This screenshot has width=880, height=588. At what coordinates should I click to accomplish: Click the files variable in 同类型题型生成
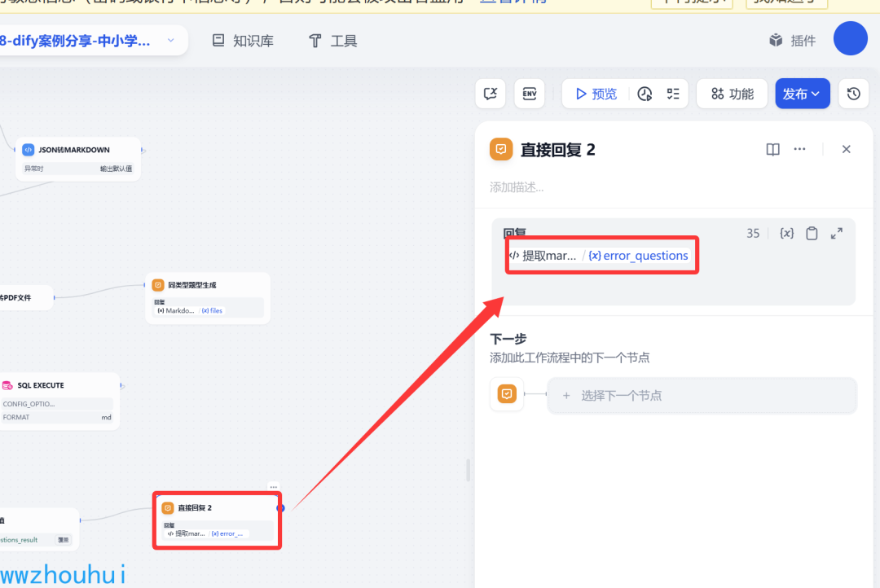(x=212, y=311)
